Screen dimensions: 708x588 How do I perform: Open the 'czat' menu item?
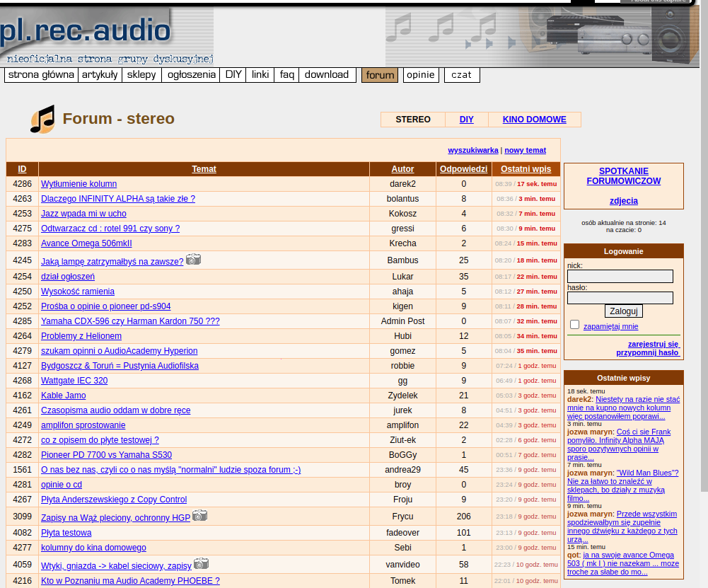tap(461, 75)
